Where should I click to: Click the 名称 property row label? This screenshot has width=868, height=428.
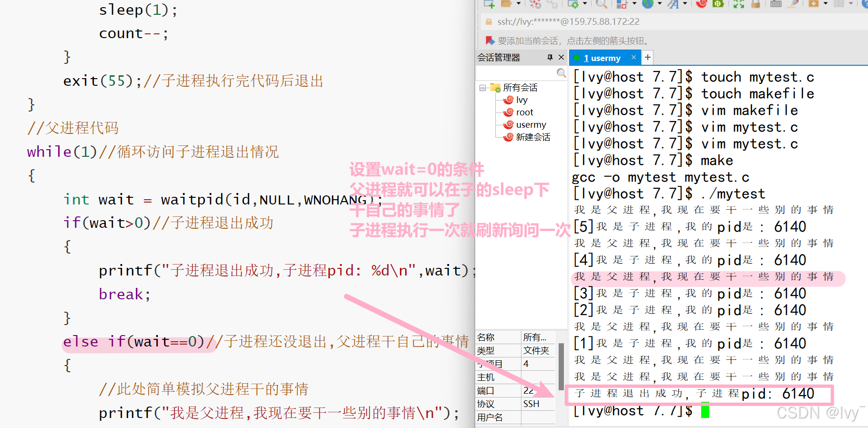(498, 337)
